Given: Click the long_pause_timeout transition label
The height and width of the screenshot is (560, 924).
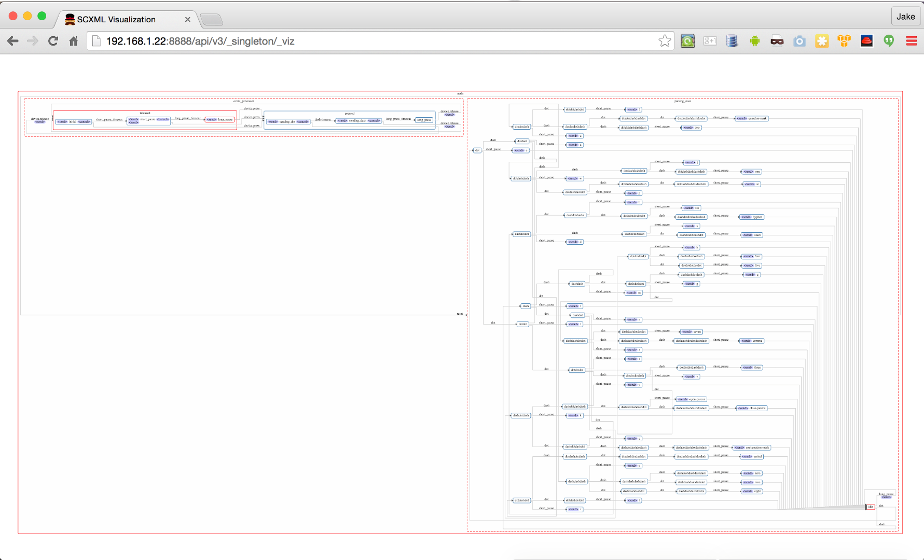Looking at the screenshot, I should (187, 118).
